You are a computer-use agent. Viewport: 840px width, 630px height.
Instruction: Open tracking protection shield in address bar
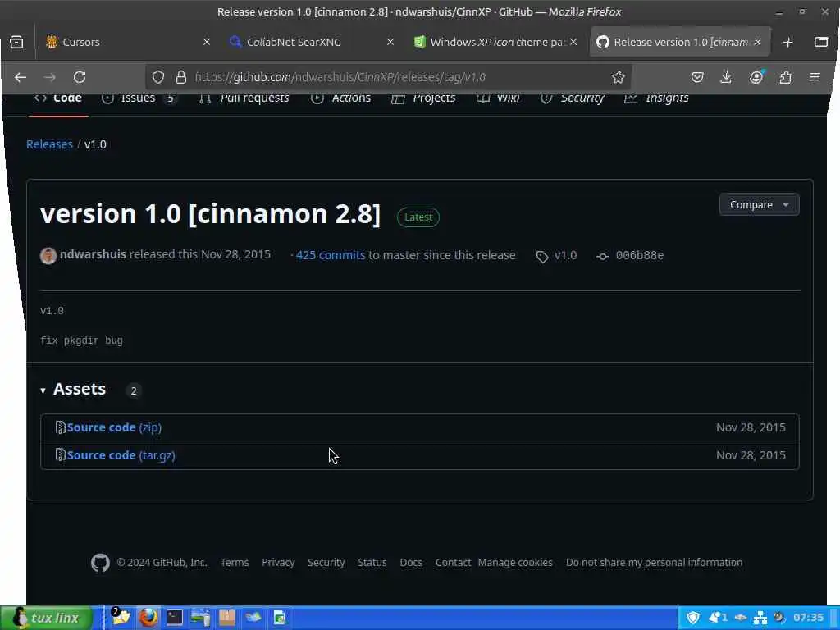click(158, 77)
